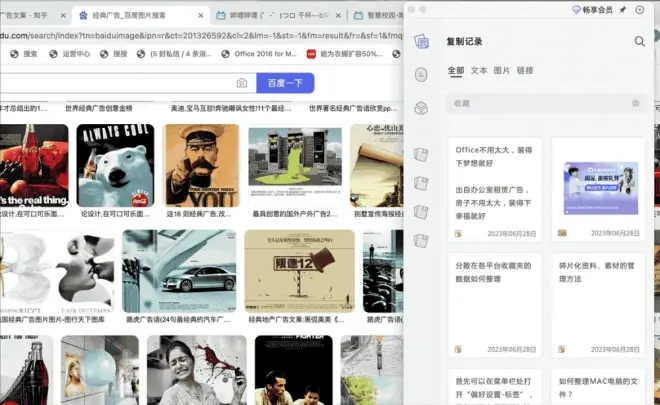Open the Coca-Cola real thing thumbnail
Screen dimensions: 660x405
click(x=34, y=165)
